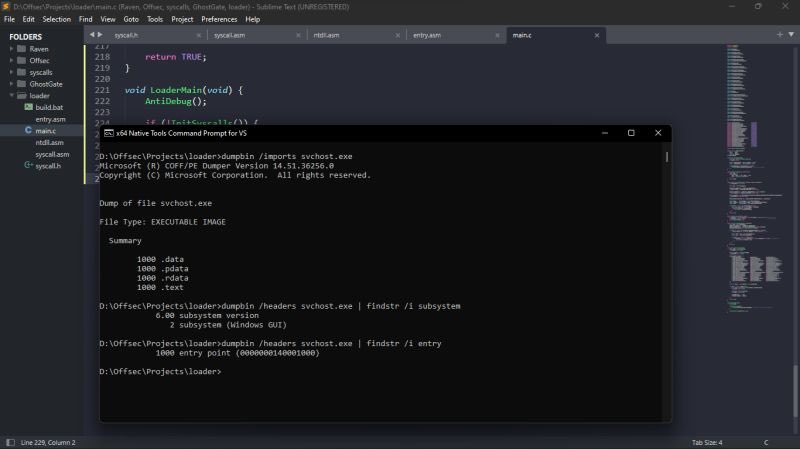
Task: Click the Line 229, Column 2 indicator
Action: 48,442
